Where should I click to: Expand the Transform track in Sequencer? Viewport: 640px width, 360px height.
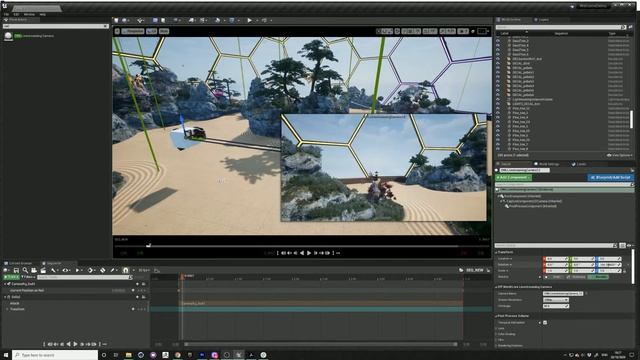point(8,309)
